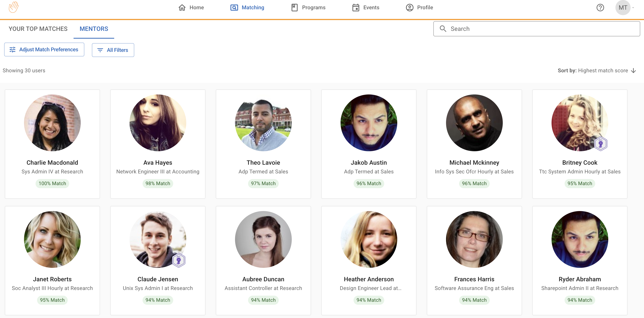Open the help question mark icon
The height and width of the screenshot is (318, 644).
(x=600, y=8)
